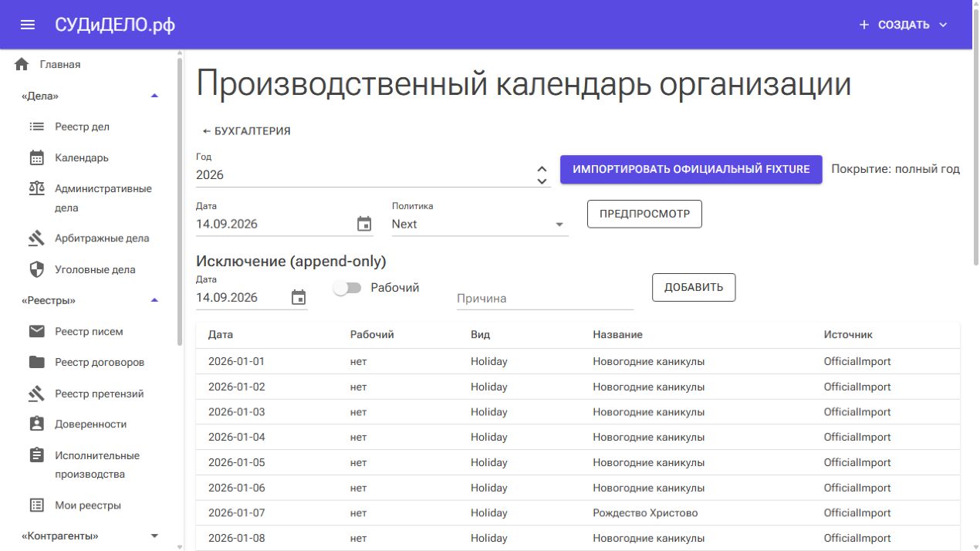
Task: Click the scales icon for Административные дела
Action: 36,188
